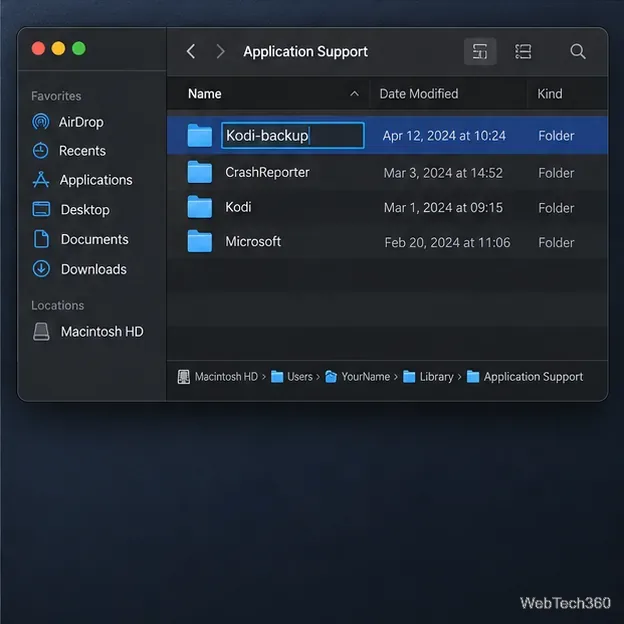Sort by Date Modified column header
The image size is (624, 624).
(419, 94)
